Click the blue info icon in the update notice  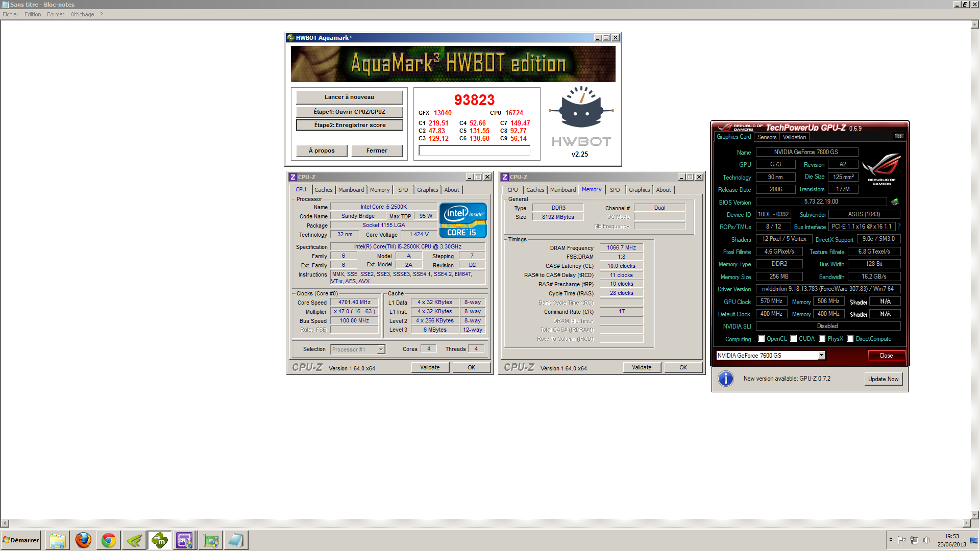point(725,379)
